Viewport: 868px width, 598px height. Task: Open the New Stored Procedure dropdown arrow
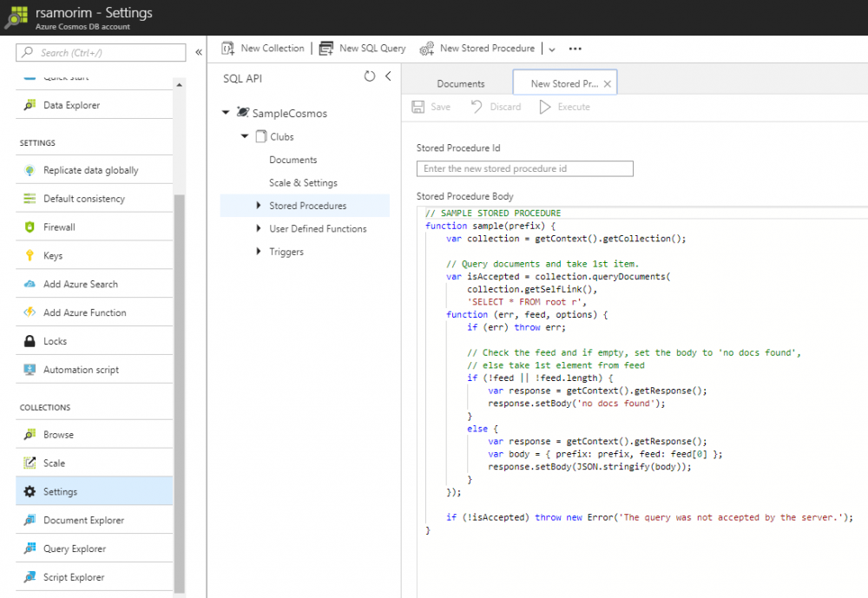(551, 49)
